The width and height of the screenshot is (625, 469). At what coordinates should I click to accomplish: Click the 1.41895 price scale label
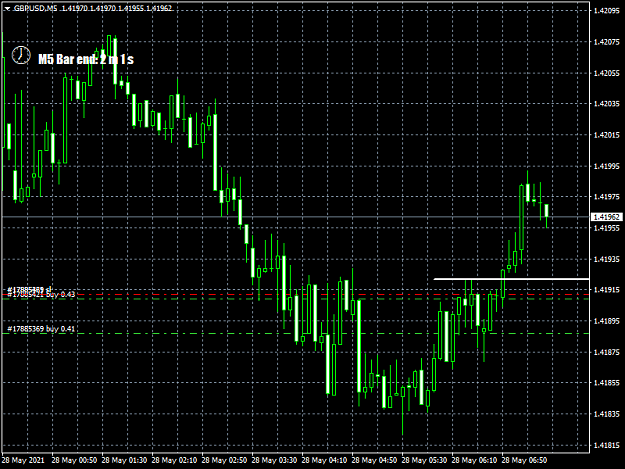[607, 321]
